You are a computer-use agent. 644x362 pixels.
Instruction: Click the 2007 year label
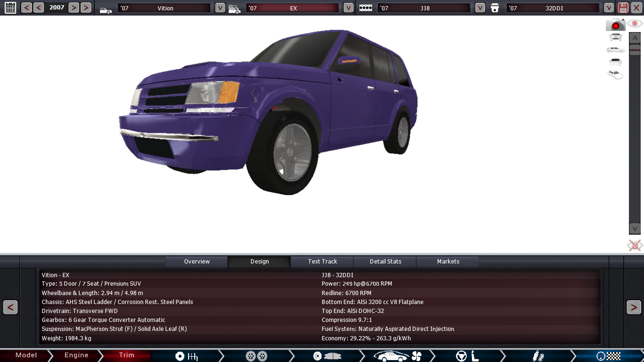click(57, 8)
